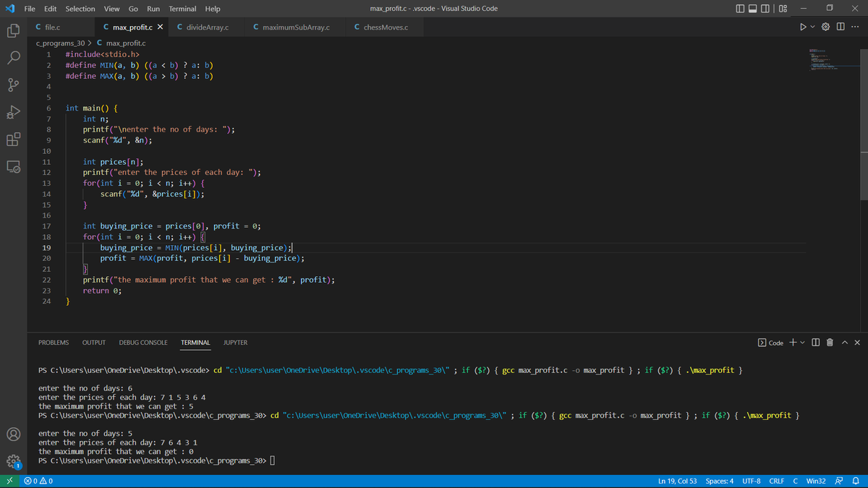This screenshot has height=488, width=868.
Task: Click the errors and warnings count in status bar
Action: tap(38, 481)
